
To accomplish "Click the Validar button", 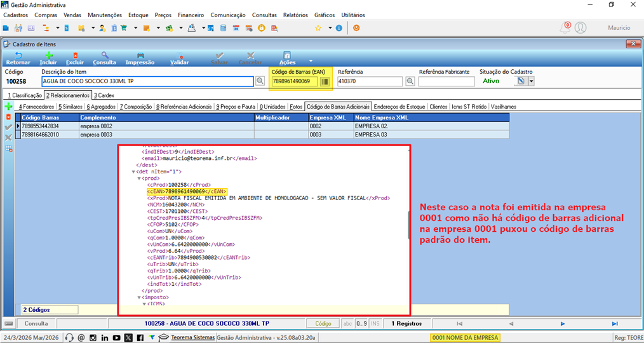I will pos(180,58).
